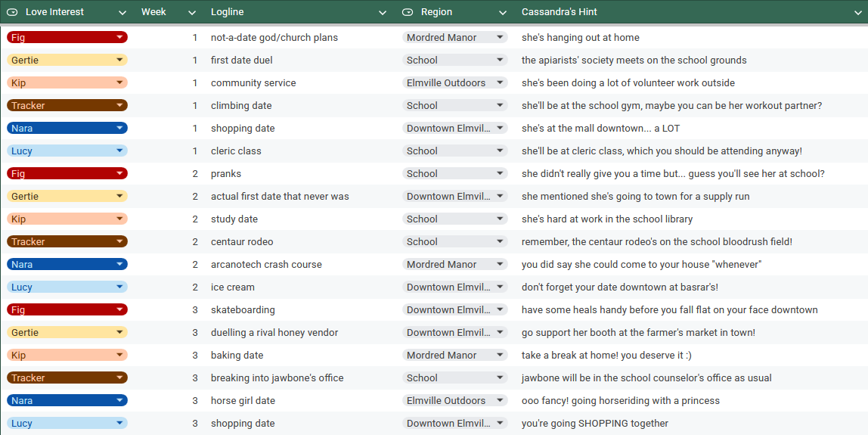This screenshot has width=868, height=435.
Task: Open the Region column header menu arrow
Action: pyautogui.click(x=503, y=12)
